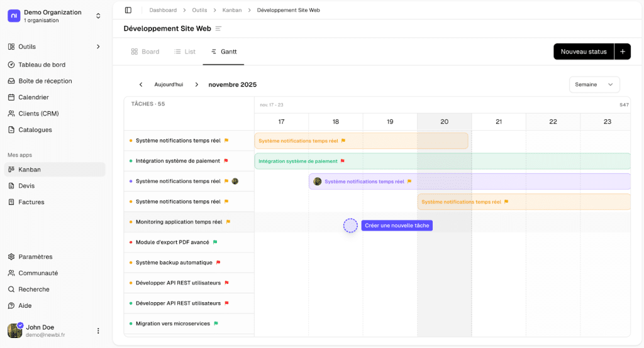Switch to the Board tab
Image resolution: width=644 pixels, height=348 pixels.
tap(145, 52)
